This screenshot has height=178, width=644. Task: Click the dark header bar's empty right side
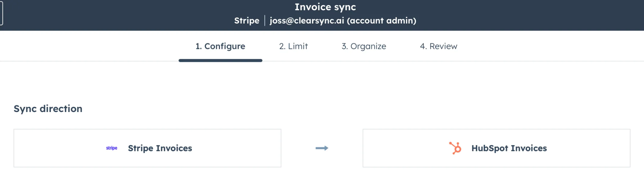tap(547, 15)
